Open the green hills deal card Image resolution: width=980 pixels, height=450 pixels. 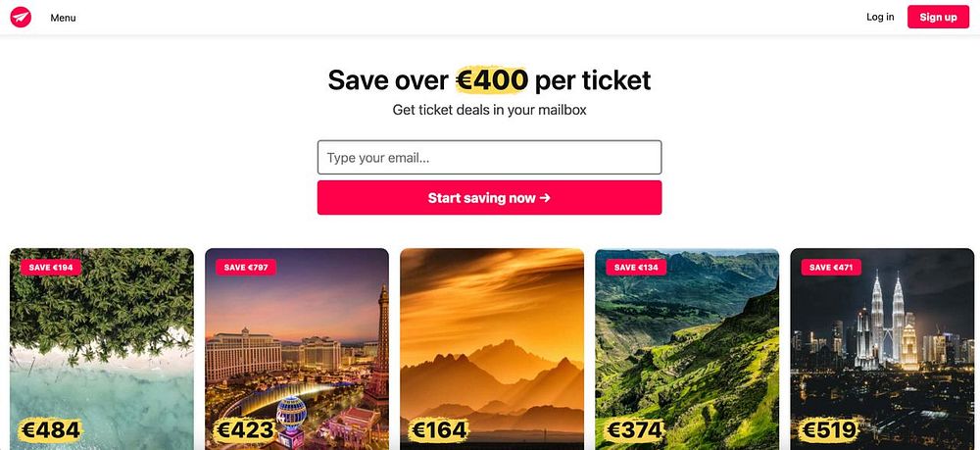click(687, 349)
